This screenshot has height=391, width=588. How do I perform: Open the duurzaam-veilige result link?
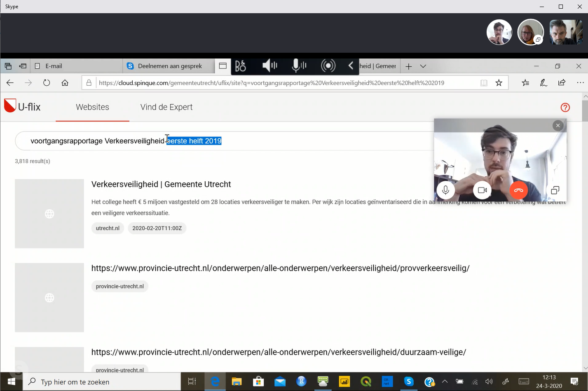(279, 352)
